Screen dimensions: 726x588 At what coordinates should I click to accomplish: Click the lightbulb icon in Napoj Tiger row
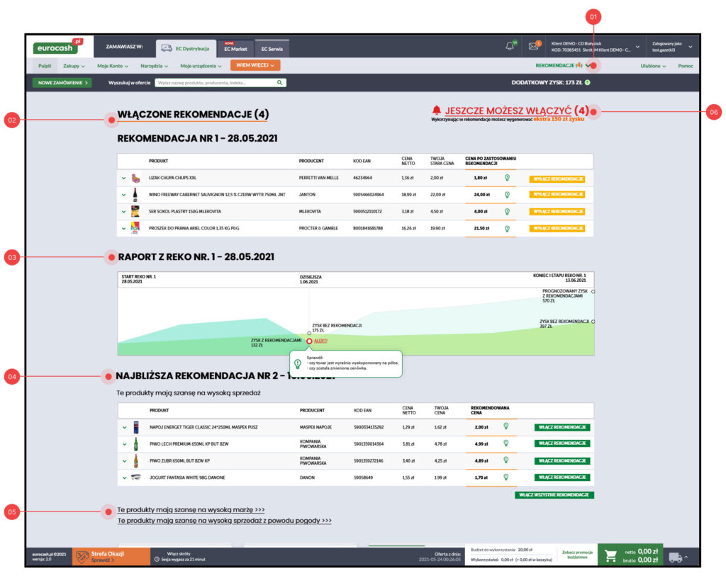[x=506, y=426]
